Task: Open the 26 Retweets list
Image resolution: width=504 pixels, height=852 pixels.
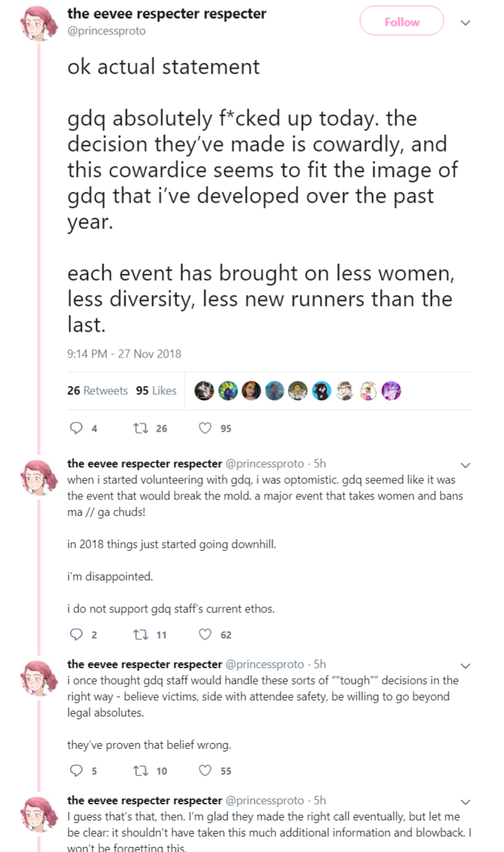Action: (x=97, y=391)
